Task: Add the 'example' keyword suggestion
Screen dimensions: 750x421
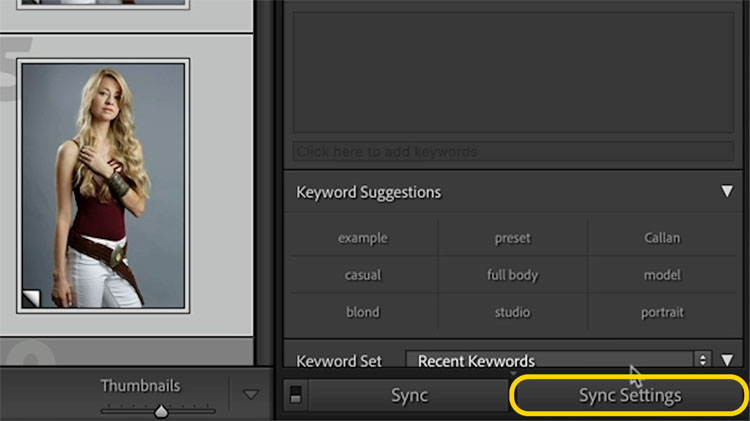Action: pos(363,238)
